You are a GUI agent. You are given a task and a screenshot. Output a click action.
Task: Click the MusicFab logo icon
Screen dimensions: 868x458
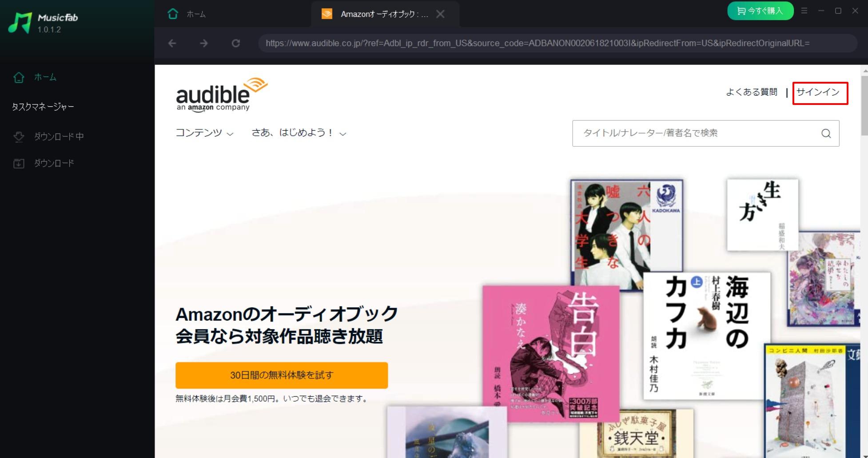click(20, 22)
